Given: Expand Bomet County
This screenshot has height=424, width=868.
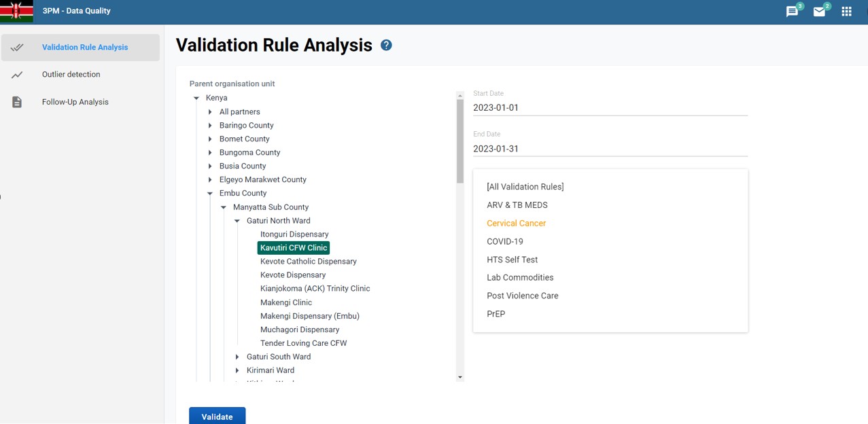Looking at the screenshot, I should point(210,139).
